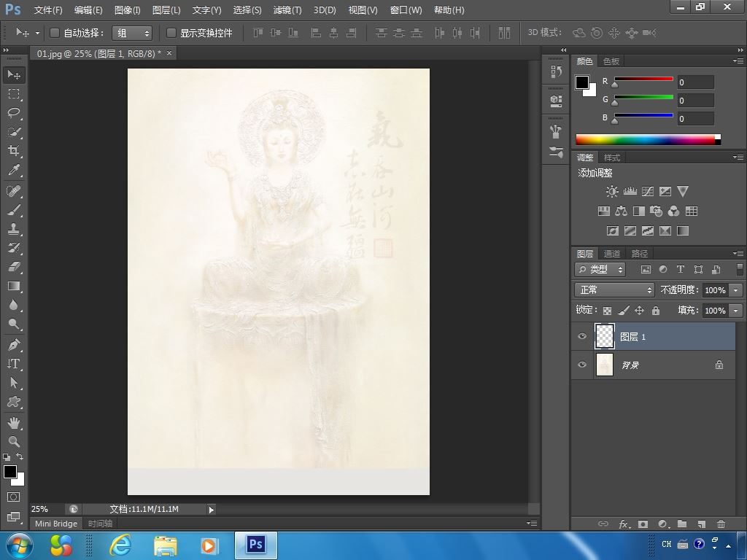The image size is (747, 560).
Task: Open the status bar info arrow
Action: (211, 510)
